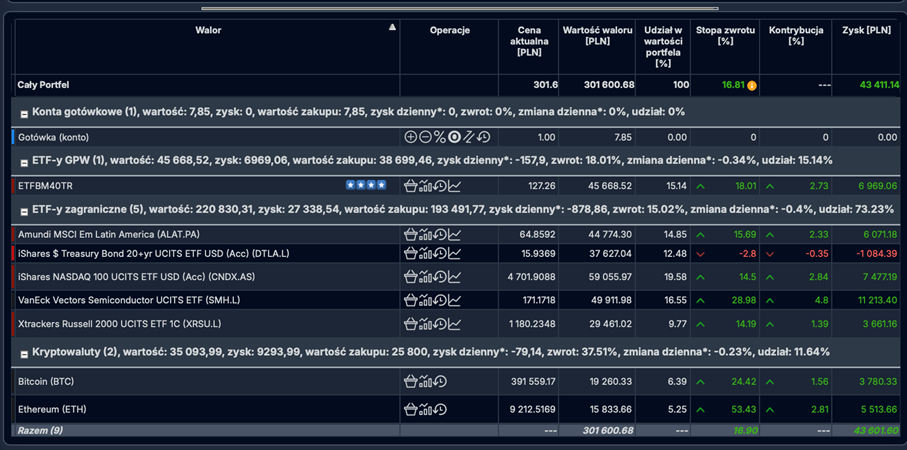
Task: Sort by Zysk [PLN] column header
Action: (866, 30)
